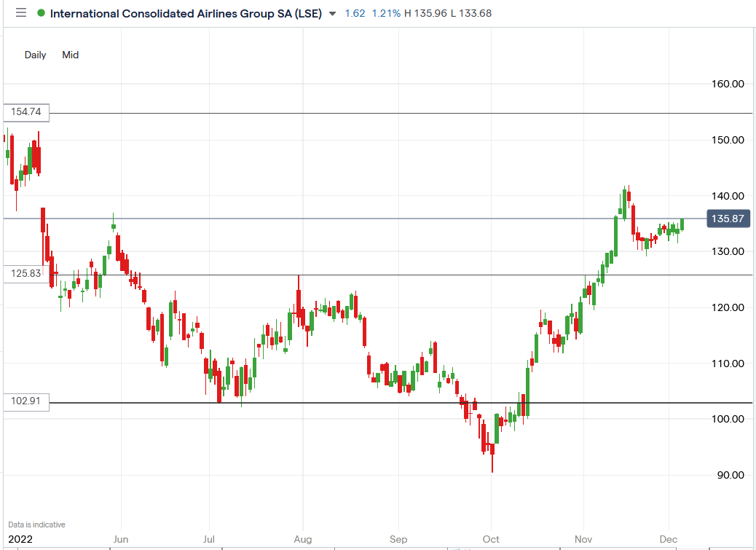756x550 pixels.
Task: Click the current price tag 135.87
Action: point(728,219)
